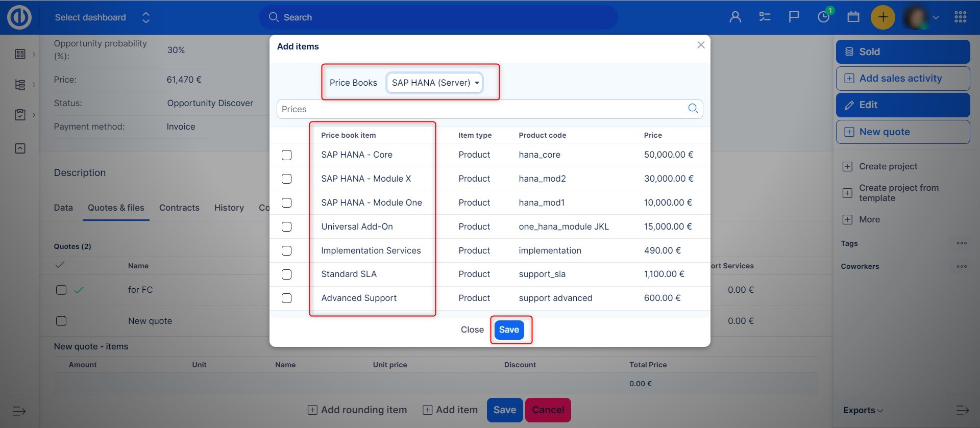The height and width of the screenshot is (428, 980).
Task: Open the apps grid menu icon
Action: pos(960,17)
